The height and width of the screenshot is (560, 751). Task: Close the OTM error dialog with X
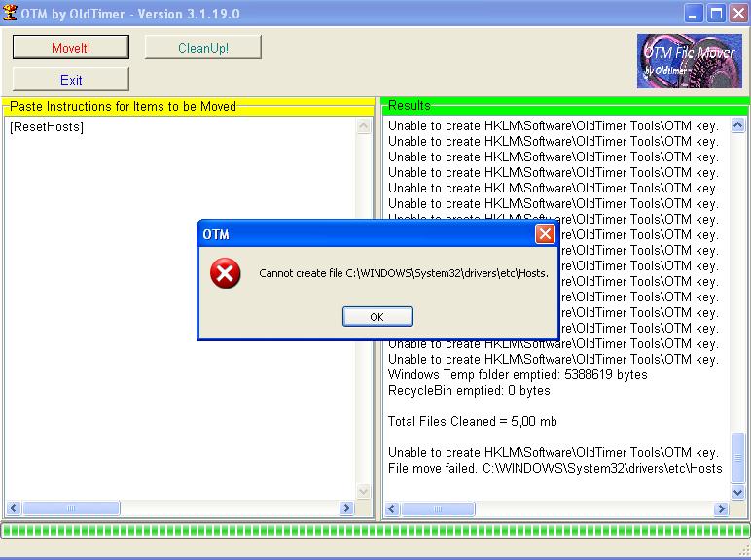[545, 234]
